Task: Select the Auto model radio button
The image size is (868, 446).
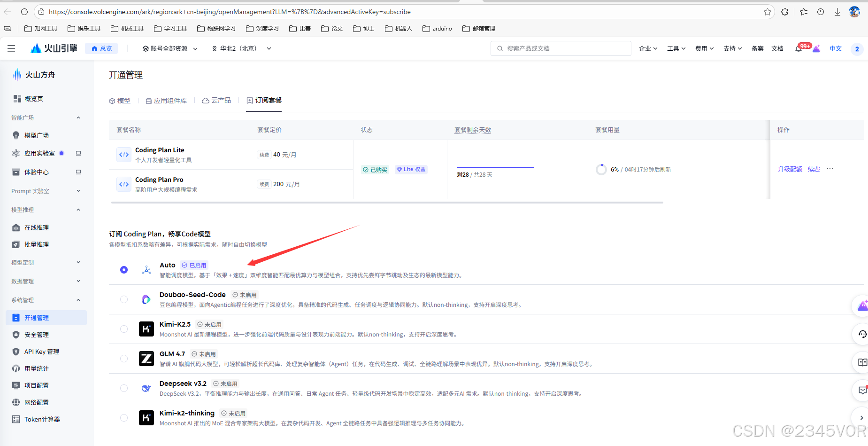Action: 124,270
